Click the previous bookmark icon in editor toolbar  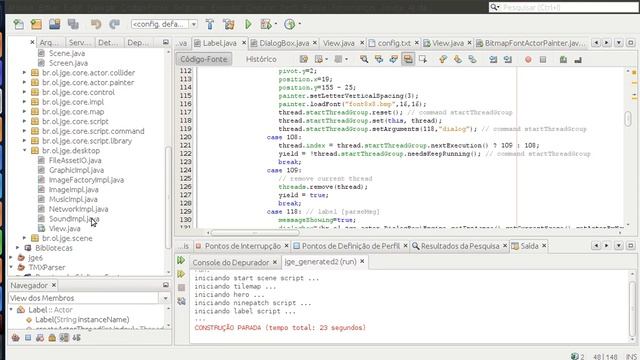[443, 59]
